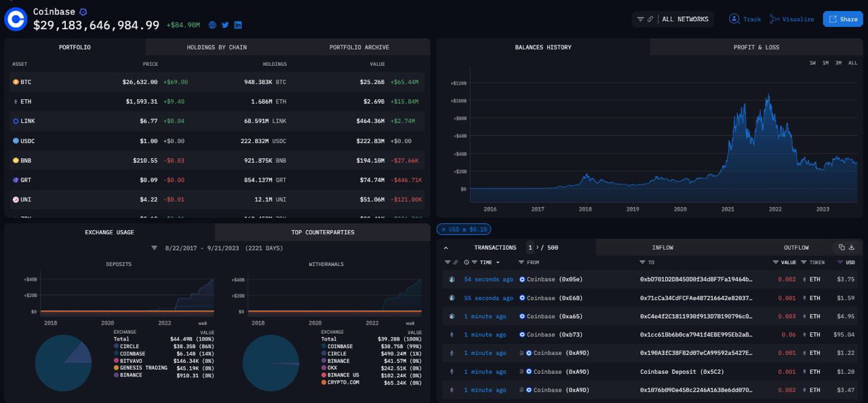The width and height of the screenshot is (868, 403).
Task: Open the Coinbase LinkedIn icon
Action: pyautogui.click(x=238, y=25)
